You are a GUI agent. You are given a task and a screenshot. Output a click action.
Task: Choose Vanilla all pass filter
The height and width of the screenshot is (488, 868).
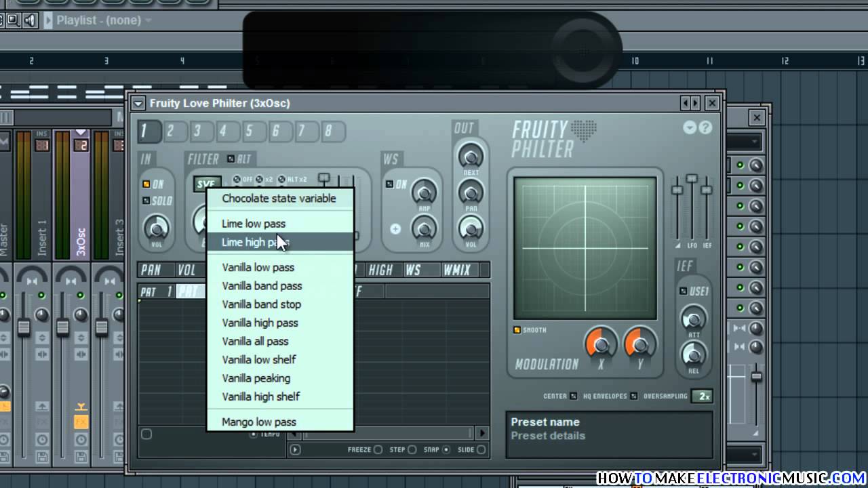280,341
